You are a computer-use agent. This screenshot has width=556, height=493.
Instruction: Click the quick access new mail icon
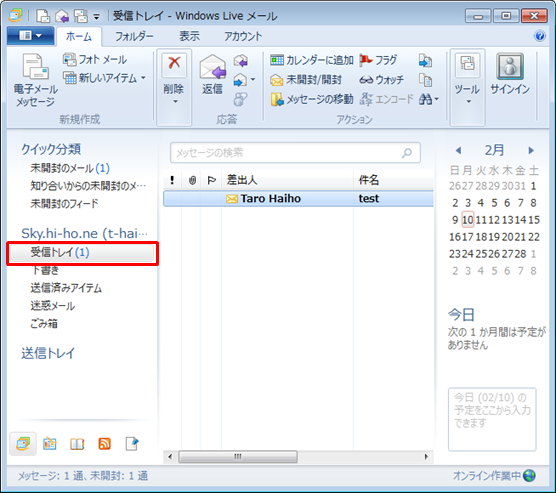coord(43,16)
